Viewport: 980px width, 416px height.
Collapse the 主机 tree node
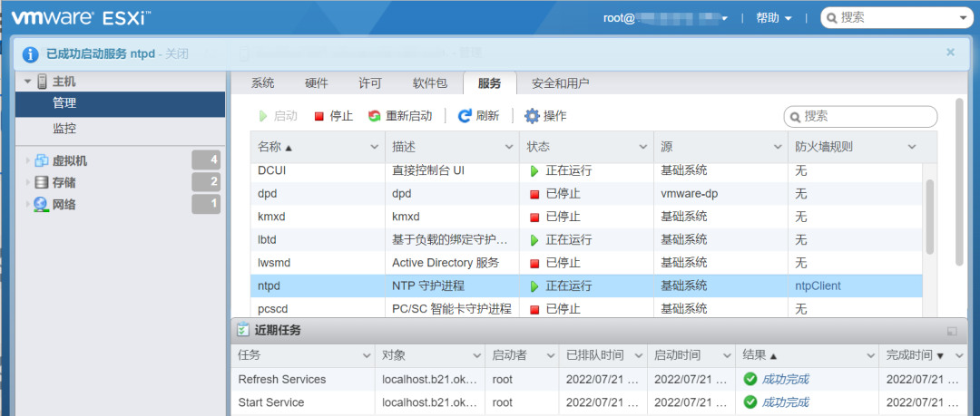click(27, 82)
